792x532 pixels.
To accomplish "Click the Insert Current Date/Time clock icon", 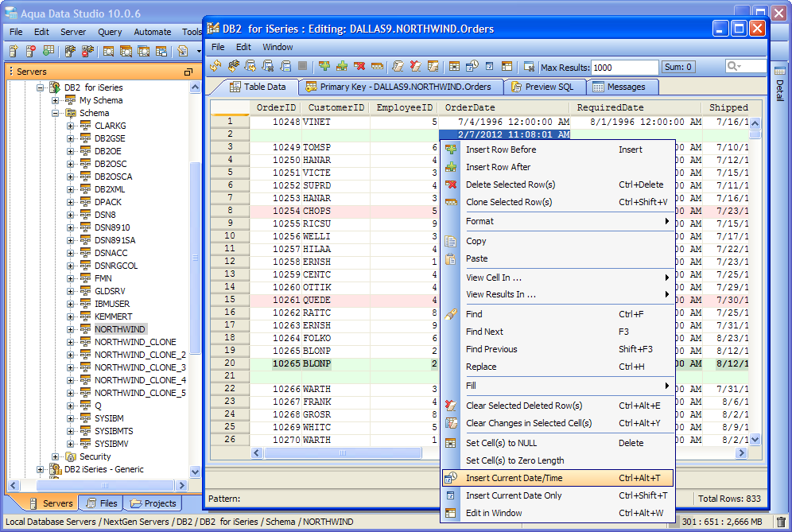I will tap(472, 66).
